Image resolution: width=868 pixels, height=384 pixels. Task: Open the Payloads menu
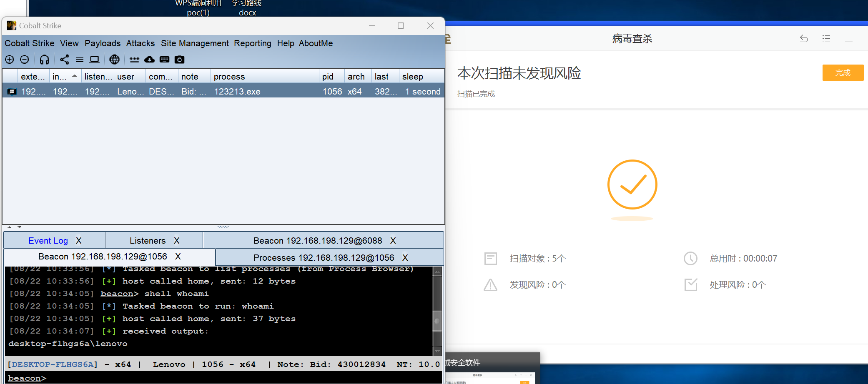[x=103, y=43]
